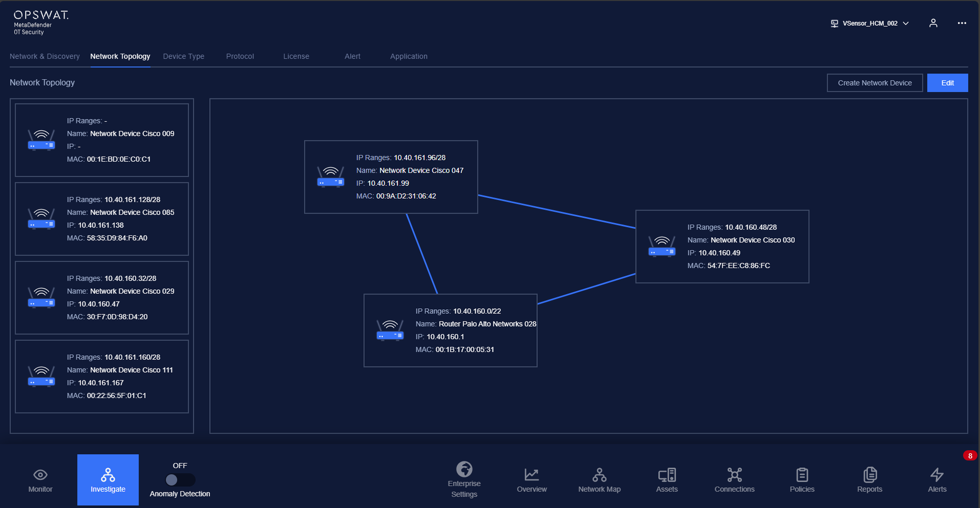Open Enterprise Settings globe icon
The width and height of the screenshot is (980, 508).
tap(464, 469)
